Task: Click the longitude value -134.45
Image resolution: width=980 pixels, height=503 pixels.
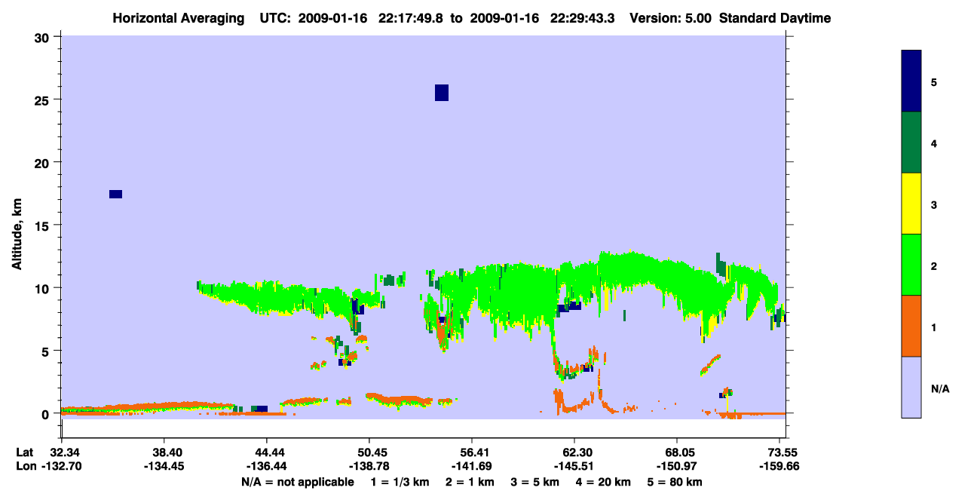Action: click(x=164, y=466)
